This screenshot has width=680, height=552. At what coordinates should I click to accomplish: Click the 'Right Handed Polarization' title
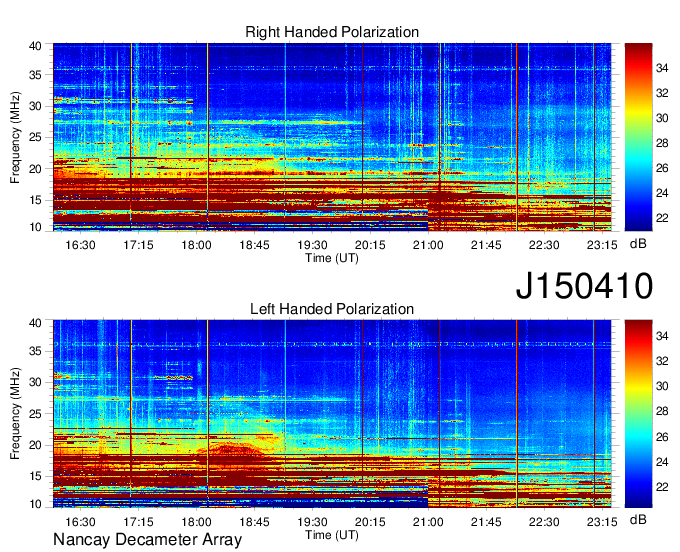(332, 32)
